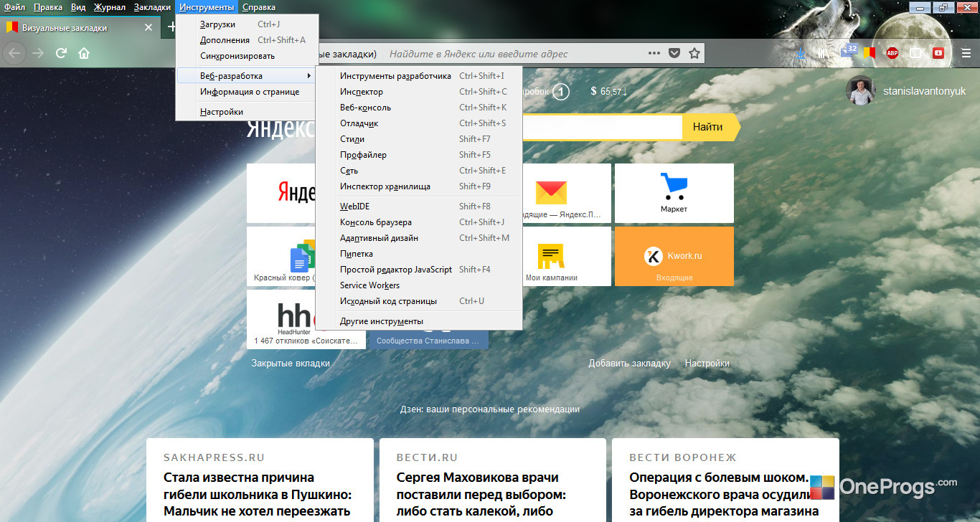The image size is (980, 522).
Task: Open the hamburger application menu
Action: pyautogui.click(x=966, y=53)
